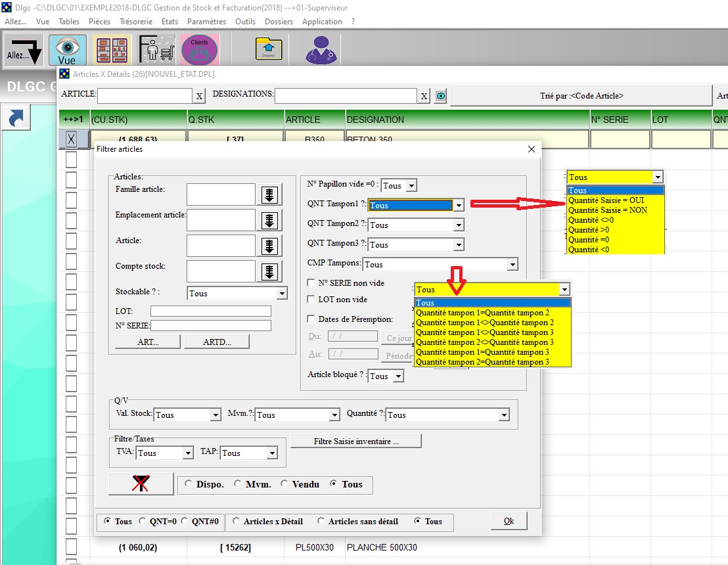The height and width of the screenshot is (565, 728).
Task: Open the Vue eye toolbar icon
Action: (67, 50)
